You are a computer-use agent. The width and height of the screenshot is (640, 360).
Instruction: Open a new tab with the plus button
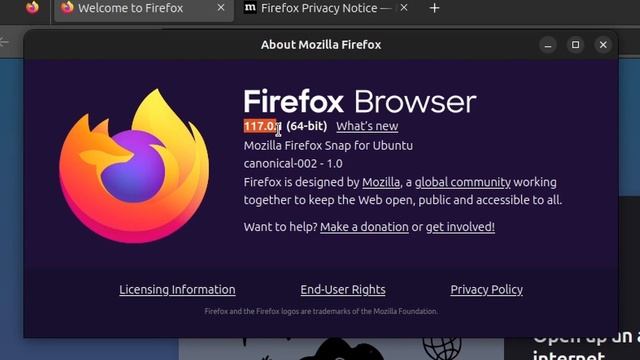pos(435,8)
